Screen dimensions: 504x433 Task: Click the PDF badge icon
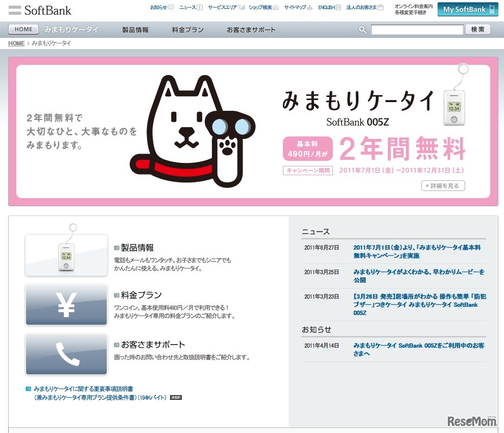click(x=176, y=398)
